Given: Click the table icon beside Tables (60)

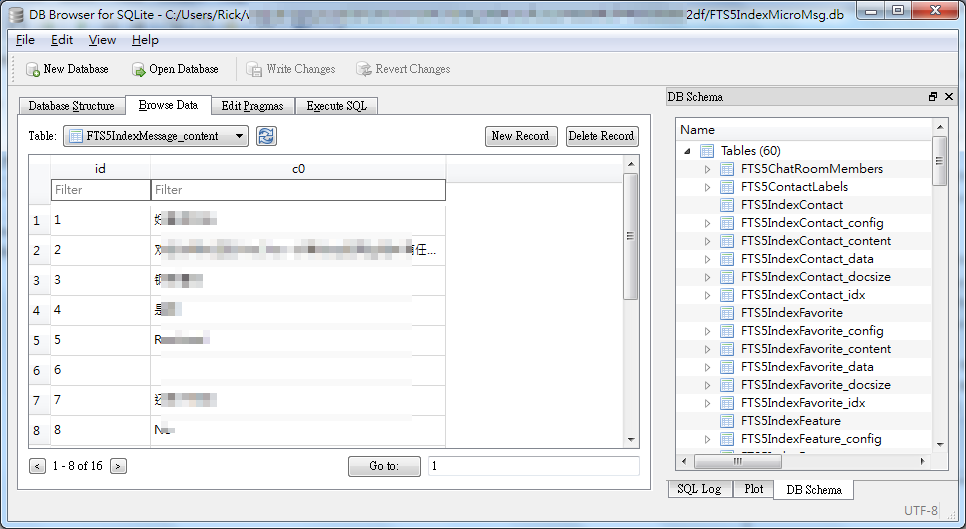Looking at the screenshot, I should click(x=707, y=151).
